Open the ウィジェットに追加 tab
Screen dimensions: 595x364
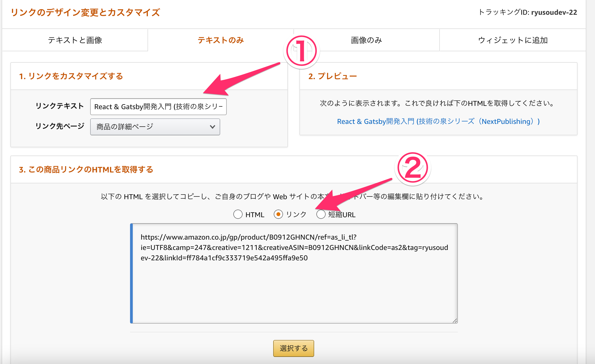pyautogui.click(x=512, y=40)
